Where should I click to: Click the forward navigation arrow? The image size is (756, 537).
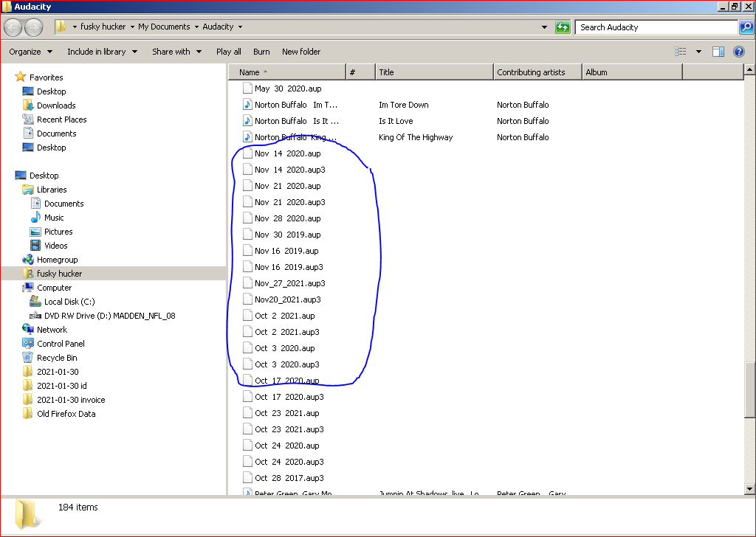(32, 27)
